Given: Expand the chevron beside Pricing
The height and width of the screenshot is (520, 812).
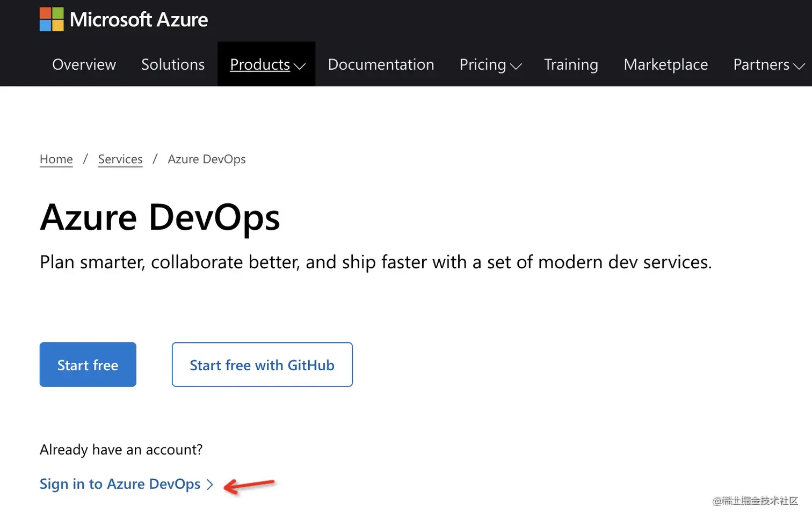Looking at the screenshot, I should point(516,66).
